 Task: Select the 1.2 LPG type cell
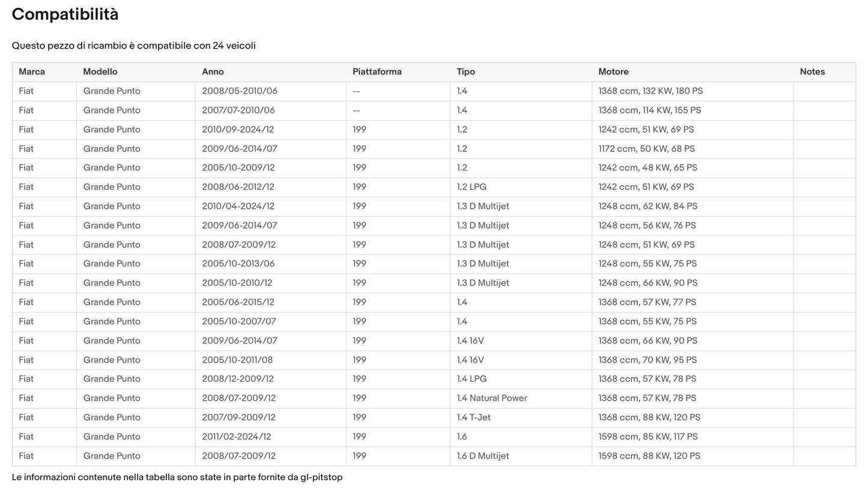[472, 187]
